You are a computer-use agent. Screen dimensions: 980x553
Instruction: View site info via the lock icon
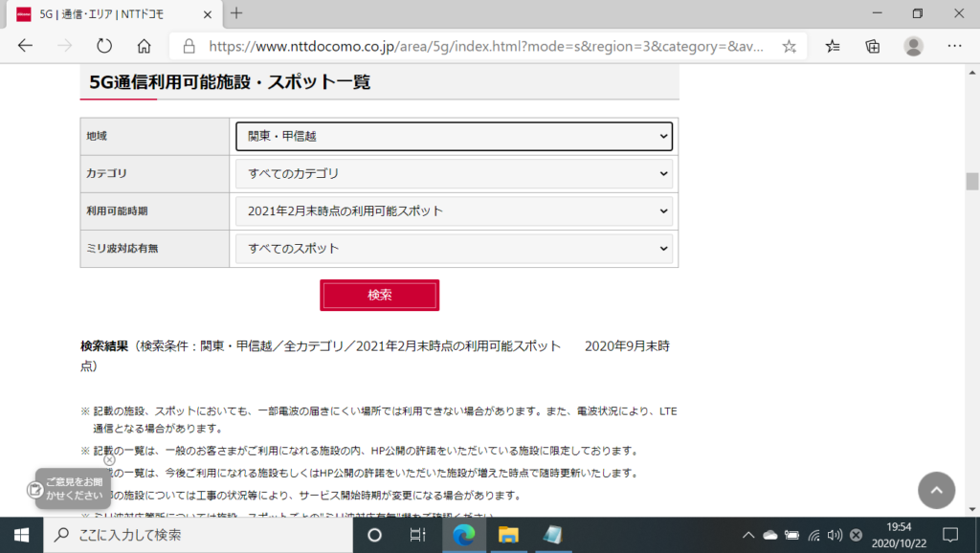[189, 46]
